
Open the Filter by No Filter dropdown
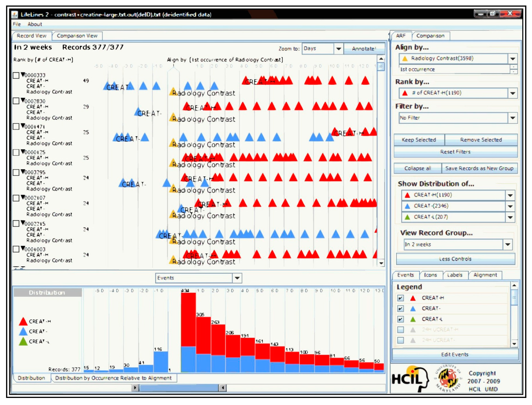512,118
